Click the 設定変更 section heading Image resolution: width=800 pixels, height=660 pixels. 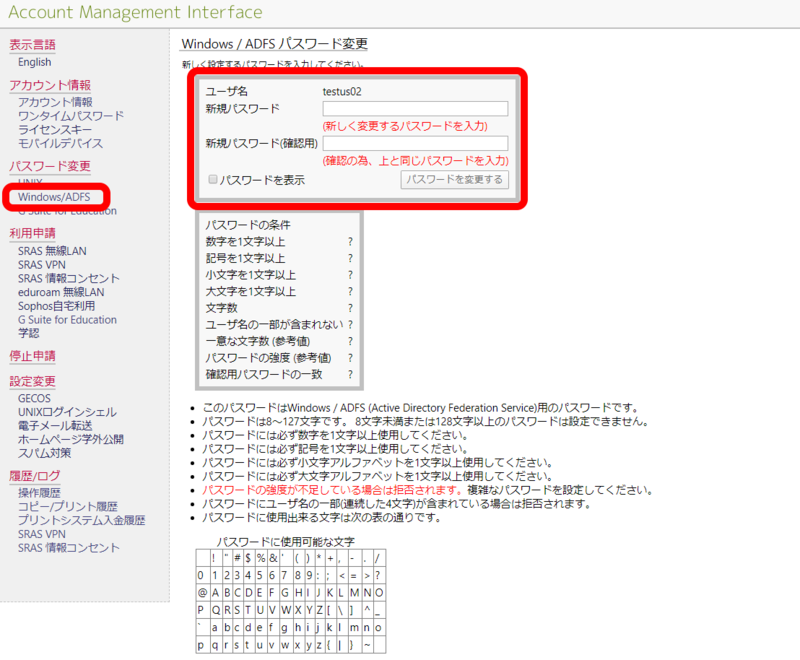[32, 382]
